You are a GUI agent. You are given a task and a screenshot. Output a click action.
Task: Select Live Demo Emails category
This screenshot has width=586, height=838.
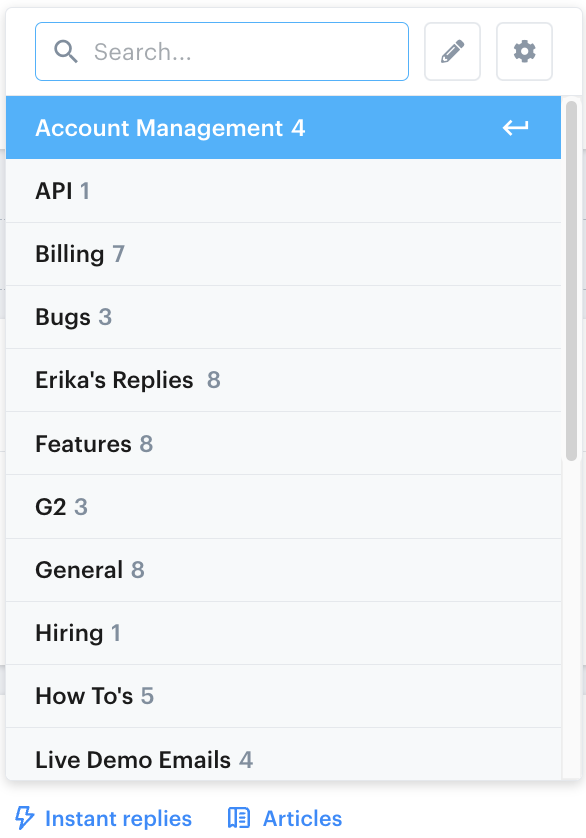[x=283, y=754]
